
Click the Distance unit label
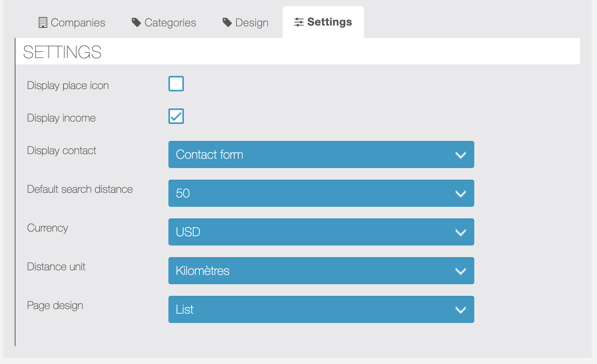point(56,267)
